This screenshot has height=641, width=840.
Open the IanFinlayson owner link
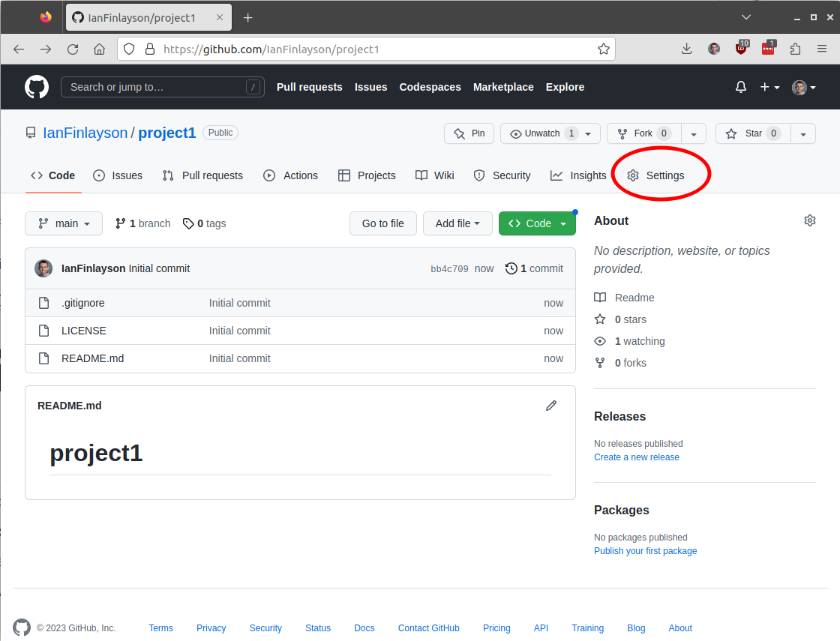pyautogui.click(x=85, y=133)
